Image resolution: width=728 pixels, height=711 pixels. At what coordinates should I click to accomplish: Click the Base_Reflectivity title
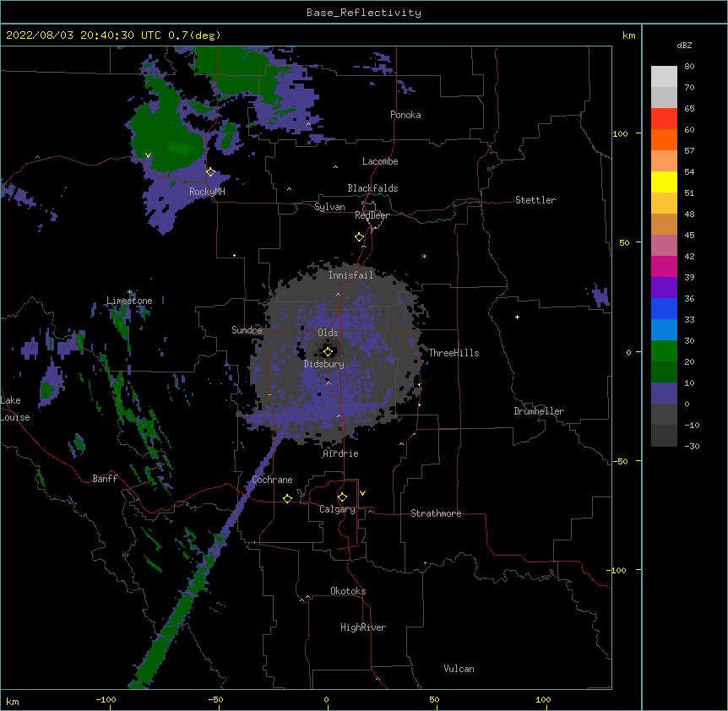(x=363, y=13)
